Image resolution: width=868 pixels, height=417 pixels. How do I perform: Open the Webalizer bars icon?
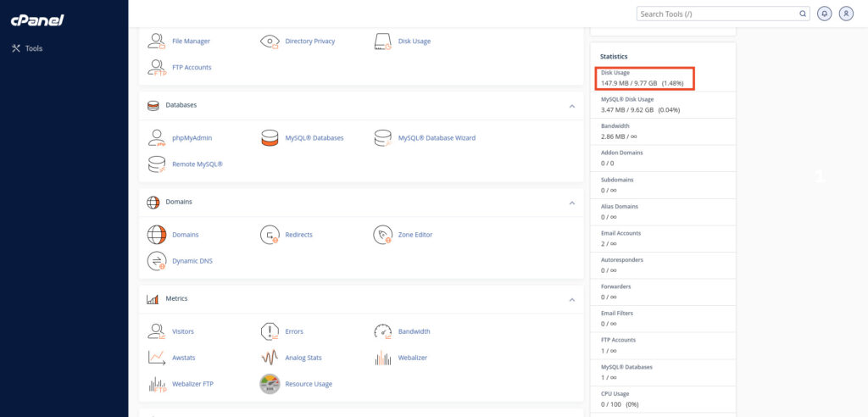(383, 358)
